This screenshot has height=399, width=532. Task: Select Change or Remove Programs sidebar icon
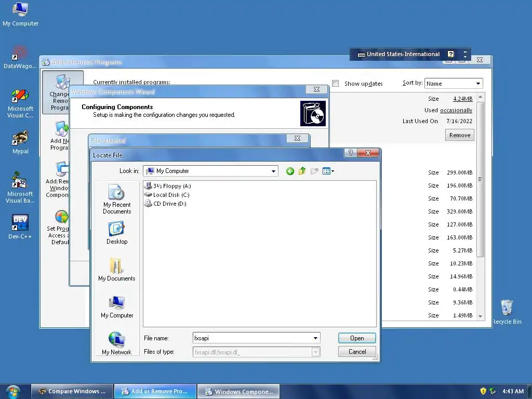coord(60,92)
